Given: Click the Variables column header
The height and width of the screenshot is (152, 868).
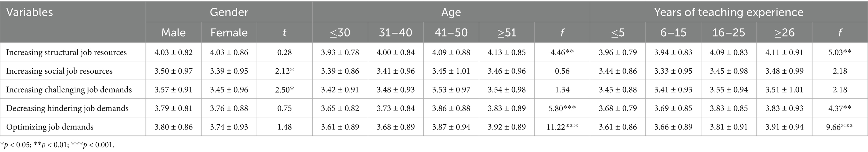Looking at the screenshot, I should pos(30,13).
